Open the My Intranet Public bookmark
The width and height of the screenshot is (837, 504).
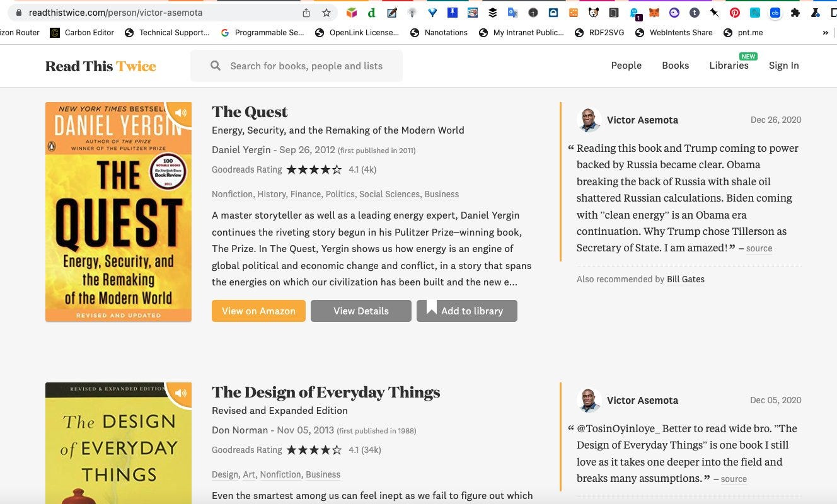521,33
